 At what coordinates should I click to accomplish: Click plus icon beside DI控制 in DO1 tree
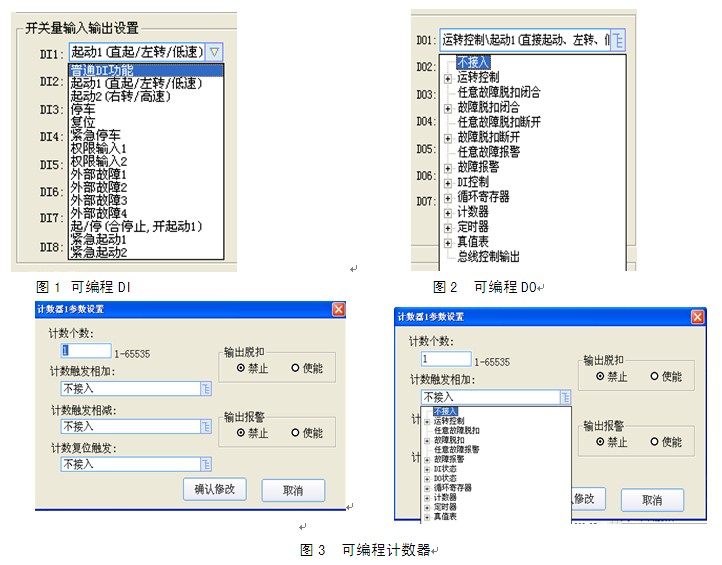[448, 183]
